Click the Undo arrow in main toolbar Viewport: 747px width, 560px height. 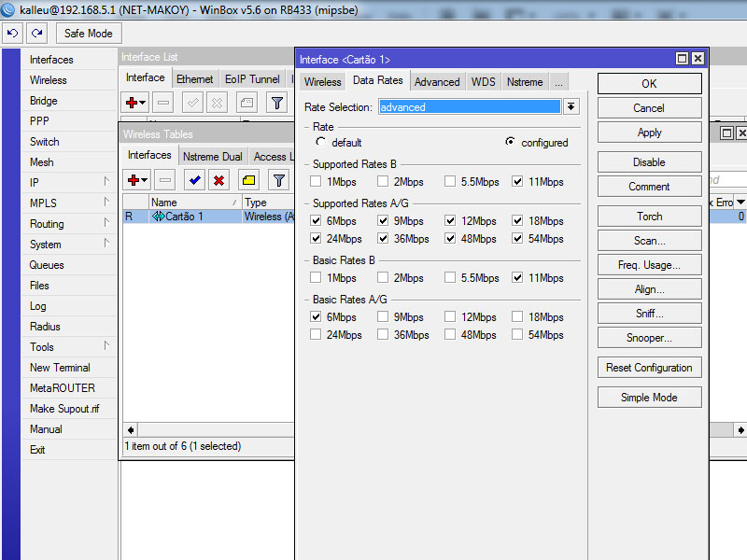12,34
